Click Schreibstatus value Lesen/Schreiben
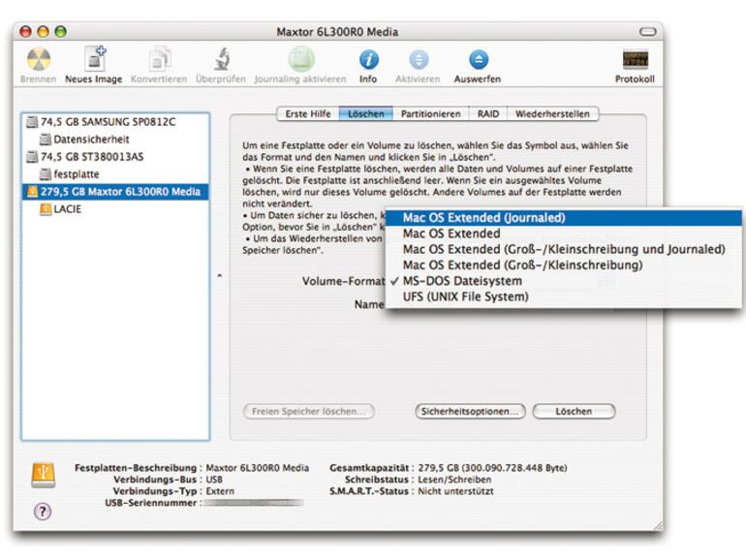Viewport: 746px width, 560px height. [x=454, y=480]
